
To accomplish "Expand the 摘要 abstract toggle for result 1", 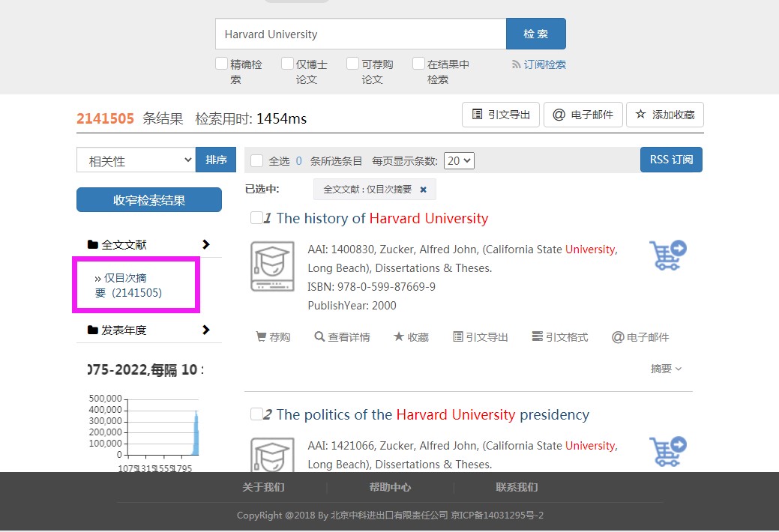I will [x=667, y=369].
